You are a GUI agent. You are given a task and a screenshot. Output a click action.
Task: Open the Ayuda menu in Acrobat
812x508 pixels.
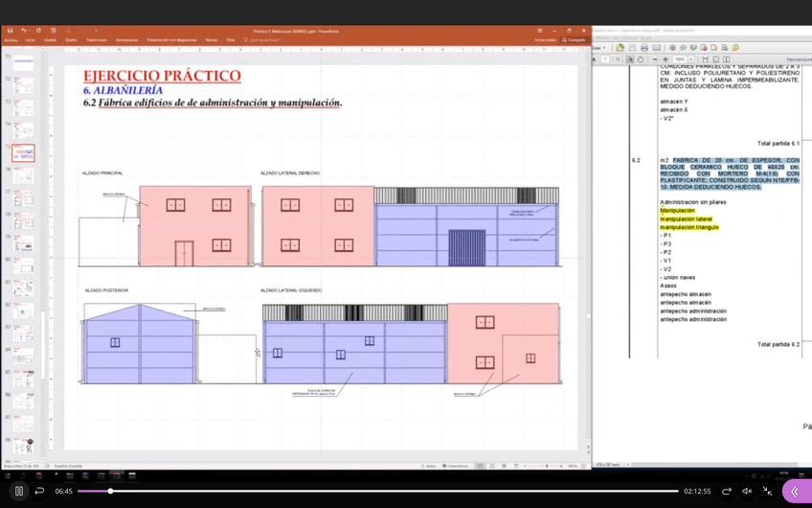[646, 37]
